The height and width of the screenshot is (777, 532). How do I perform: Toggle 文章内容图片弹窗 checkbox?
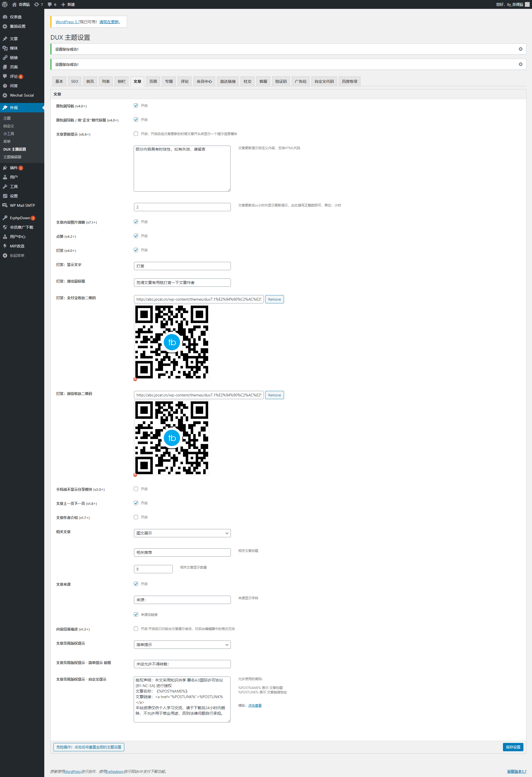tap(136, 222)
